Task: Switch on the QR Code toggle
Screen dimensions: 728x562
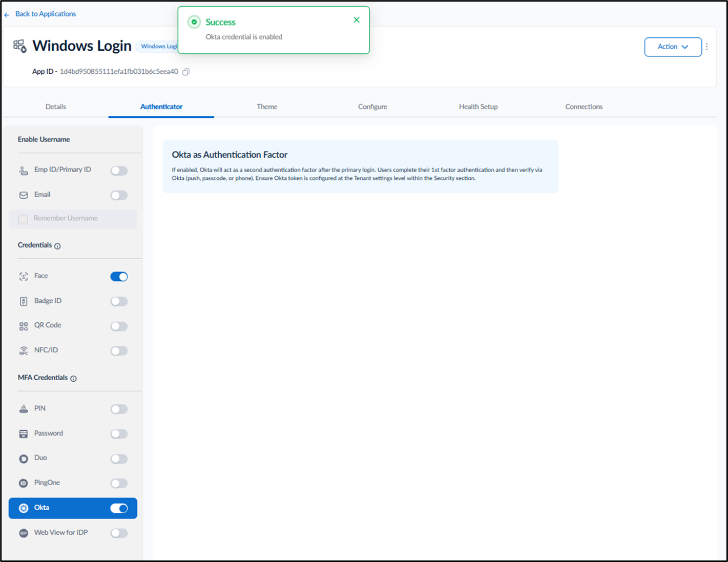Action: 119,326
